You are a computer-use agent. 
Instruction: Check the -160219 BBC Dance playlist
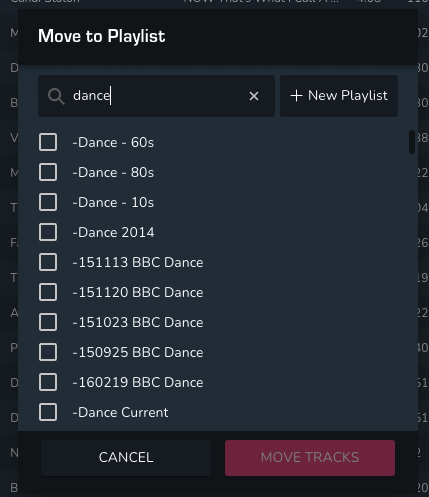pyautogui.click(x=48, y=382)
